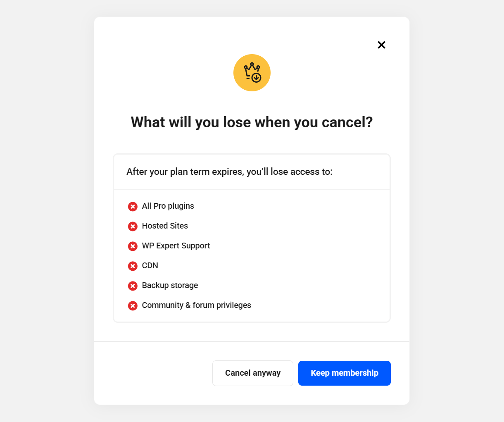504x422 pixels.
Task: Select the Backup storage list item
Action: [170, 285]
